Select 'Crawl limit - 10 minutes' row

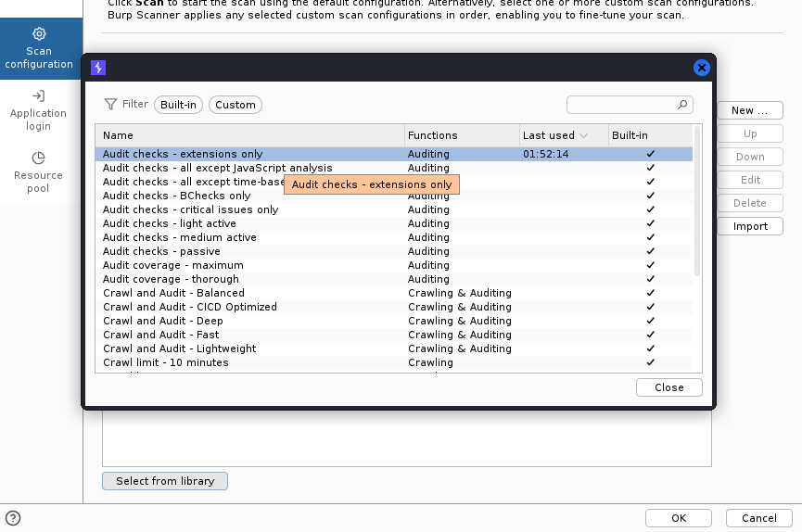[394, 362]
